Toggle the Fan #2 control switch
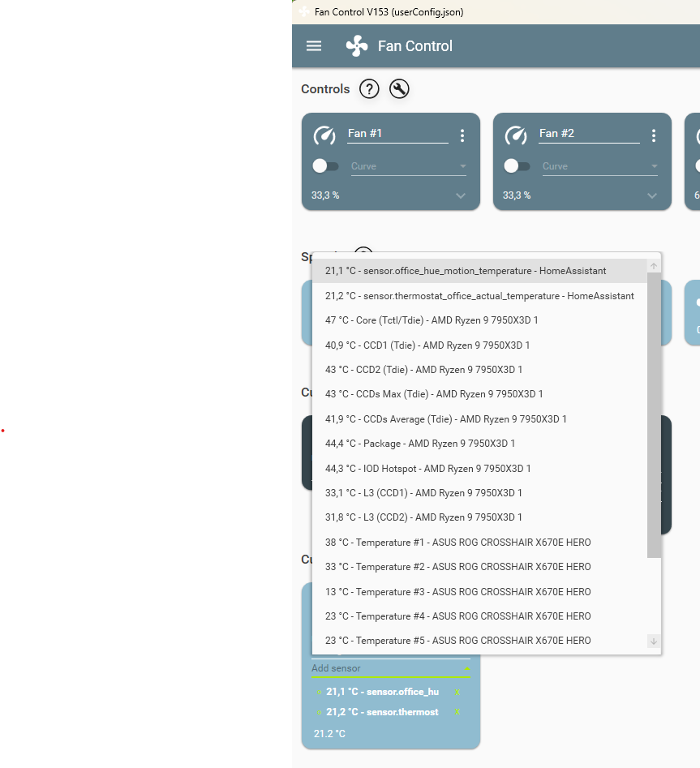The height and width of the screenshot is (768, 700). [x=517, y=166]
